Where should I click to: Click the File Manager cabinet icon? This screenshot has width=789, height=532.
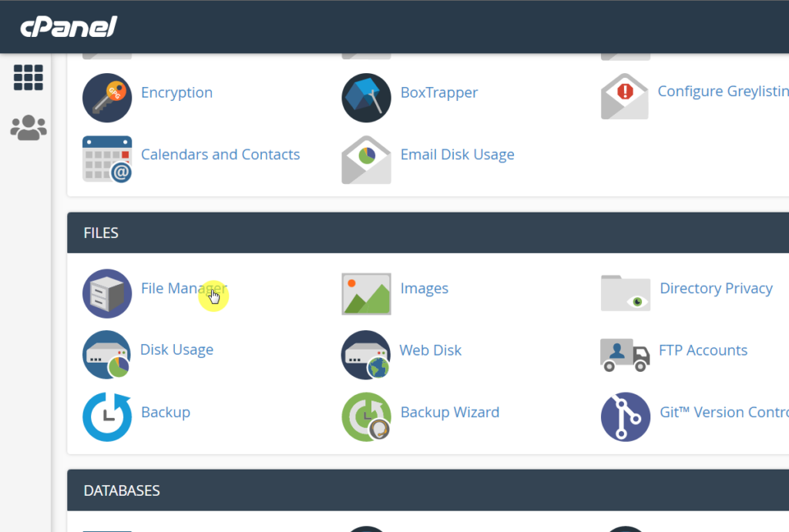107,293
